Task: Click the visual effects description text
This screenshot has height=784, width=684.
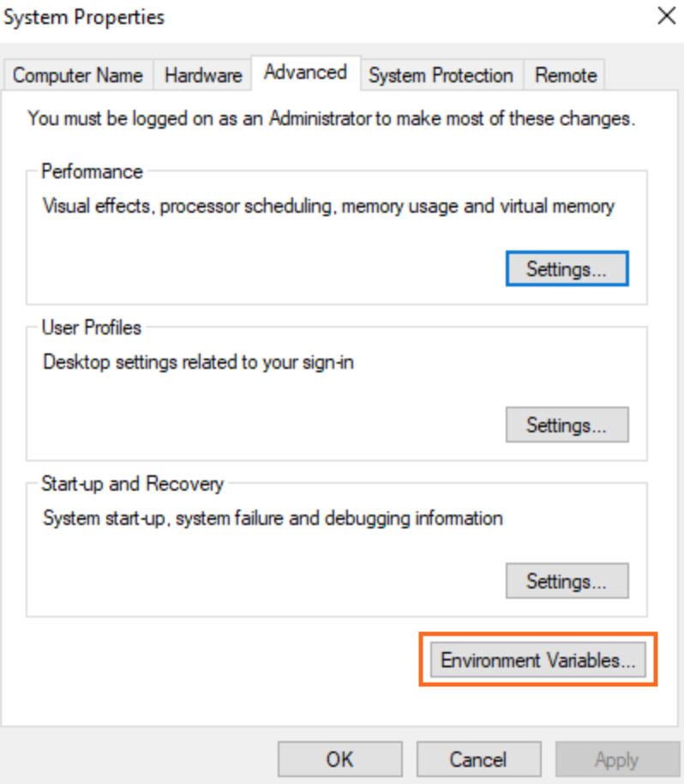Action: click(329, 206)
